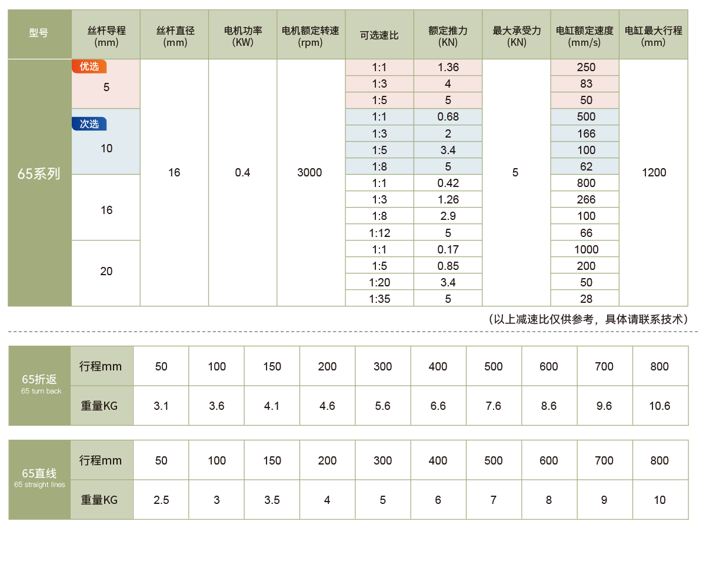
Task: Select the 250 rated speed cell
Action: click(585, 67)
